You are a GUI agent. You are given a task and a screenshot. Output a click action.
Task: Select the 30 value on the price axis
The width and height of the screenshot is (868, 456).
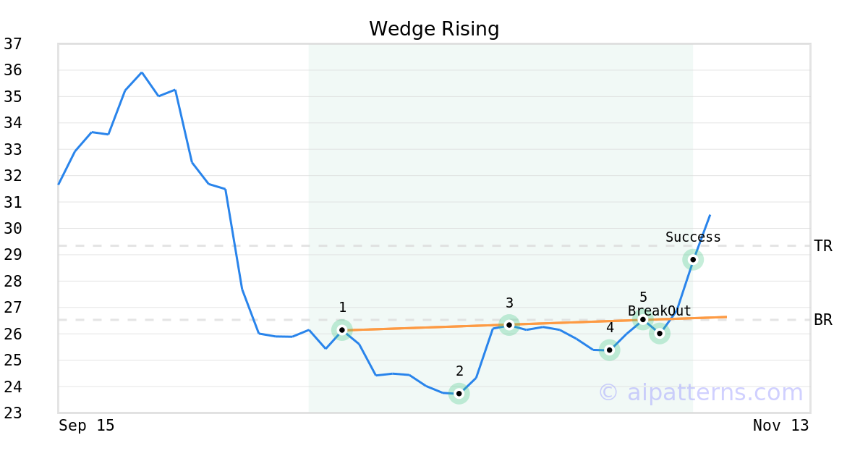click(x=12, y=229)
